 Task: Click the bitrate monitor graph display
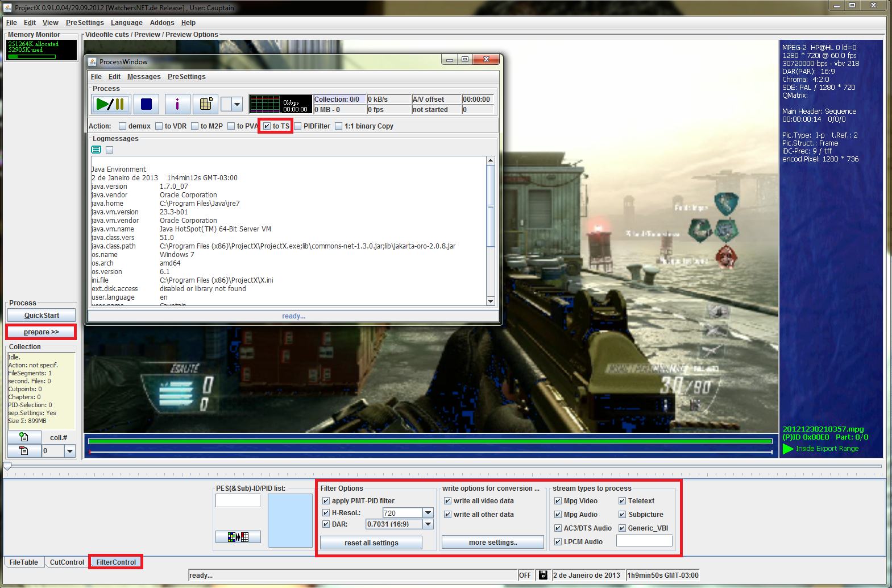point(281,104)
